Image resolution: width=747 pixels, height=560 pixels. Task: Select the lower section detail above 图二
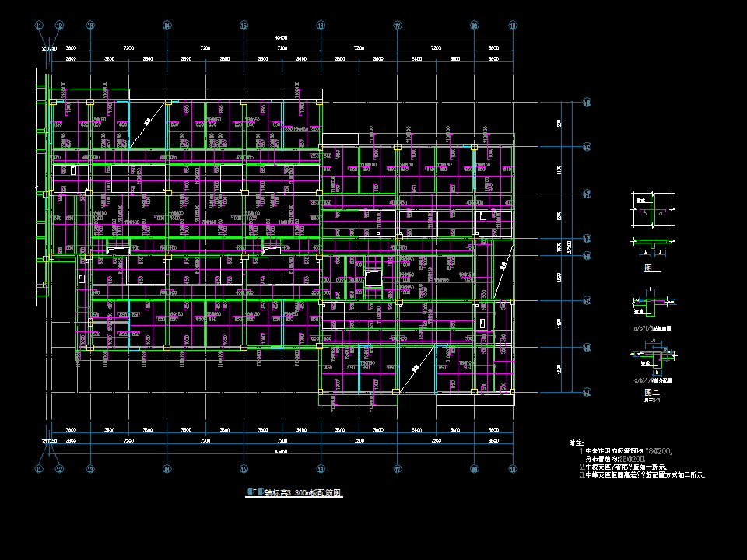pyautogui.click(x=654, y=358)
